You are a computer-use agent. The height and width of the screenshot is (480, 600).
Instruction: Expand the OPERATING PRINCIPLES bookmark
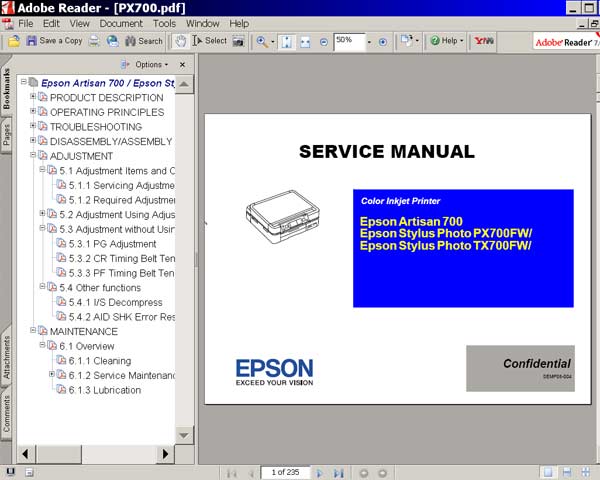(33, 111)
